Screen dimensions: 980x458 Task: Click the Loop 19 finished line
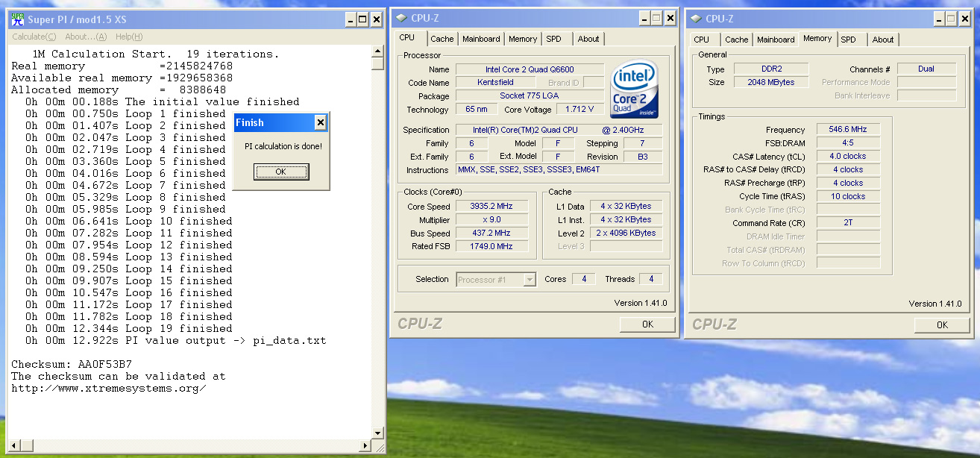pos(129,328)
